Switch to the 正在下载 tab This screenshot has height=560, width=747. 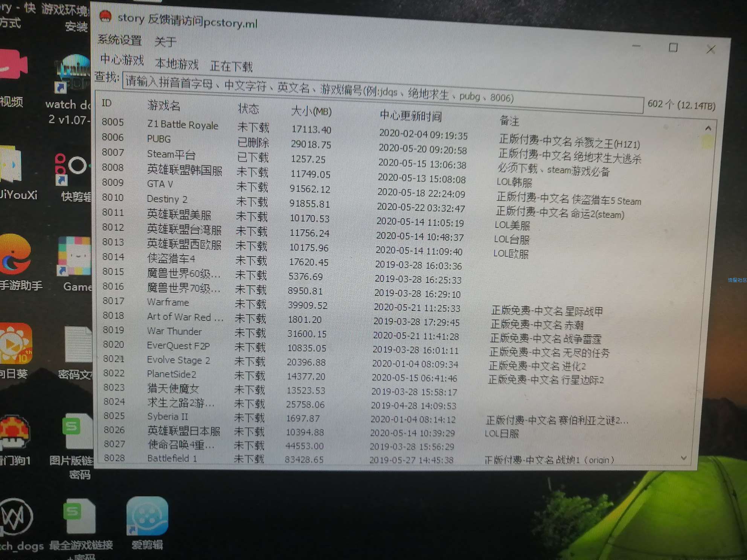click(x=231, y=67)
